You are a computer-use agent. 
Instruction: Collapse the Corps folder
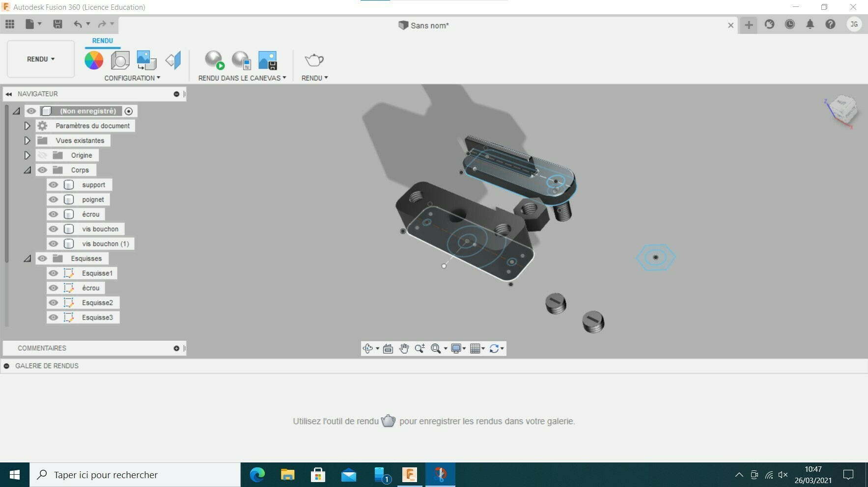pyautogui.click(x=28, y=170)
